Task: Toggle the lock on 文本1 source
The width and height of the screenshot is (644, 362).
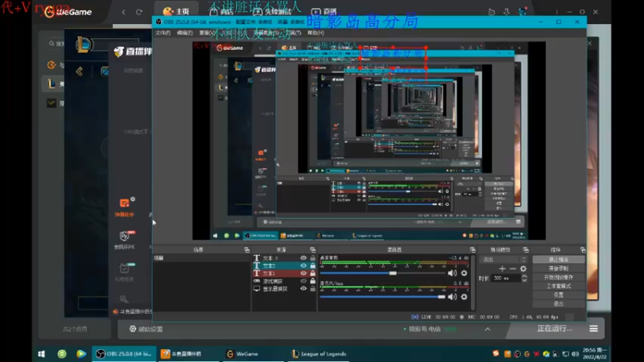Action: point(312,274)
